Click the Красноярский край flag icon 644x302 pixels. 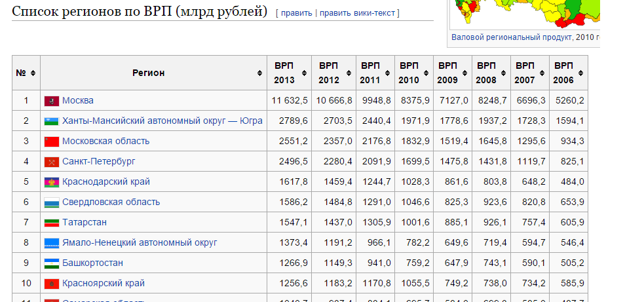[52, 284]
